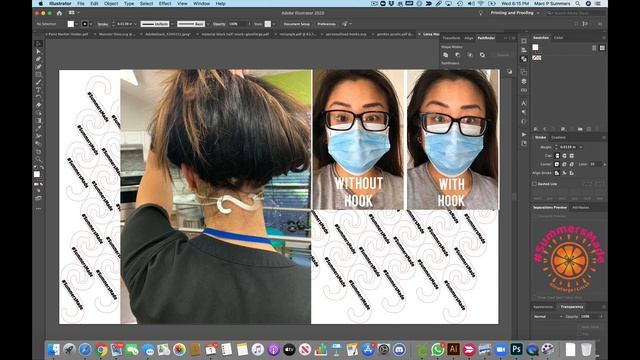Screen dimensions: 640x360
Task: Switch to the Attributes panel tab
Action: point(580,207)
